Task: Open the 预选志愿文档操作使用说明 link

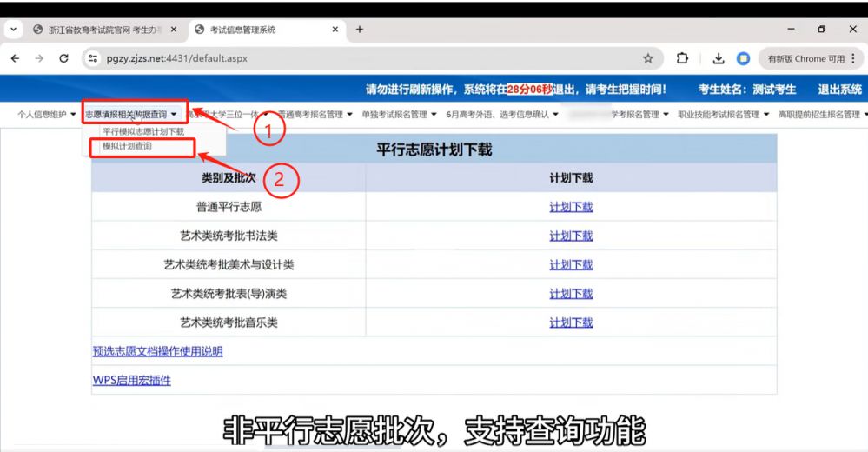Action: click(x=157, y=351)
